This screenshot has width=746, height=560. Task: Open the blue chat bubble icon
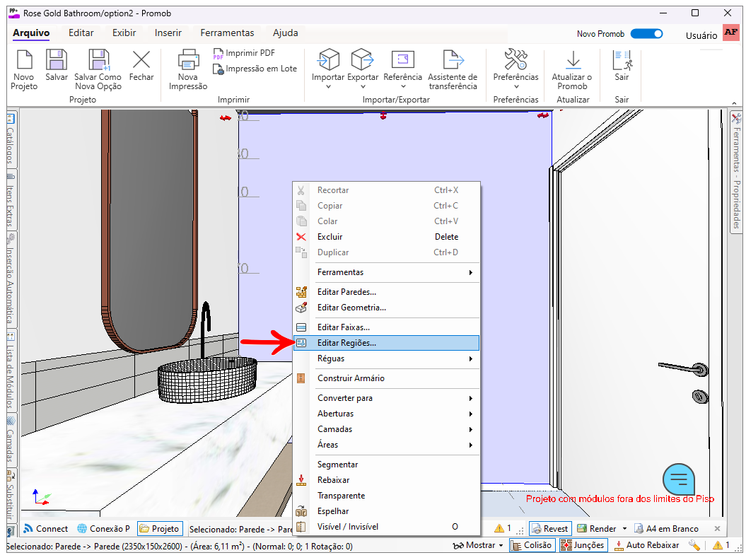tap(678, 479)
